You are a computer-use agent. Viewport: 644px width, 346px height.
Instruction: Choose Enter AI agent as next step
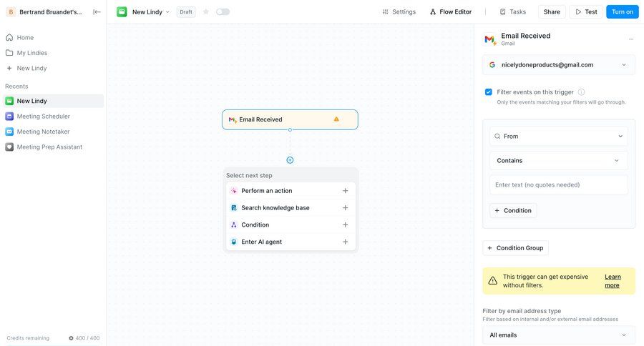(291, 242)
